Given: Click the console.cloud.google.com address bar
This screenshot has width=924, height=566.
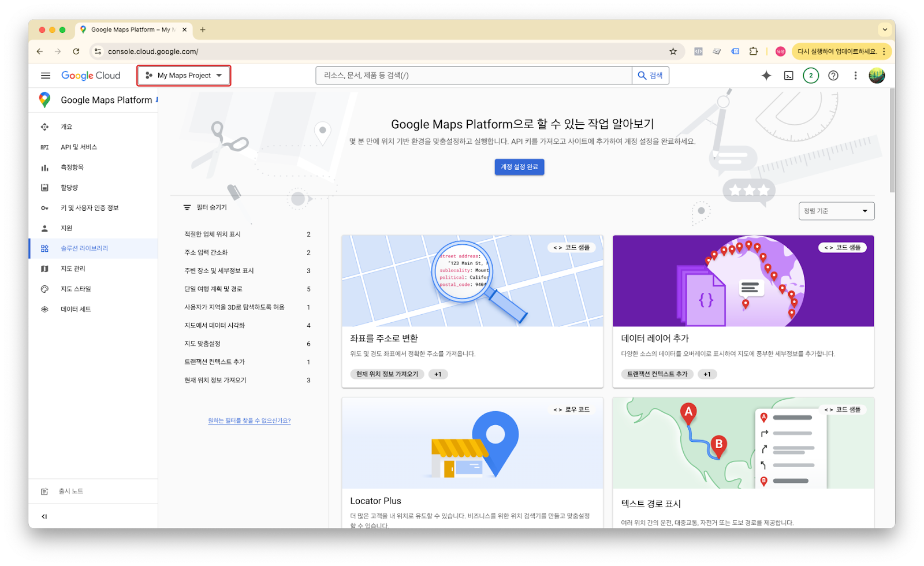Looking at the screenshot, I should pos(387,51).
